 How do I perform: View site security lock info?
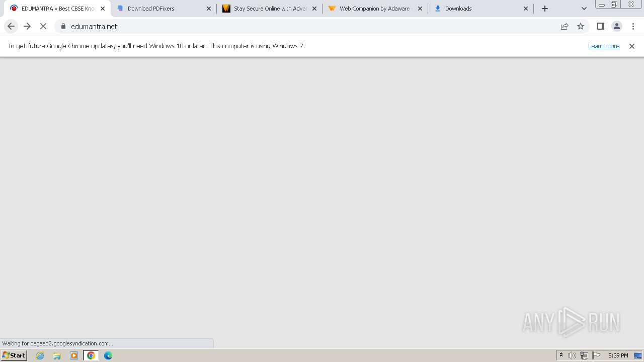(63, 26)
